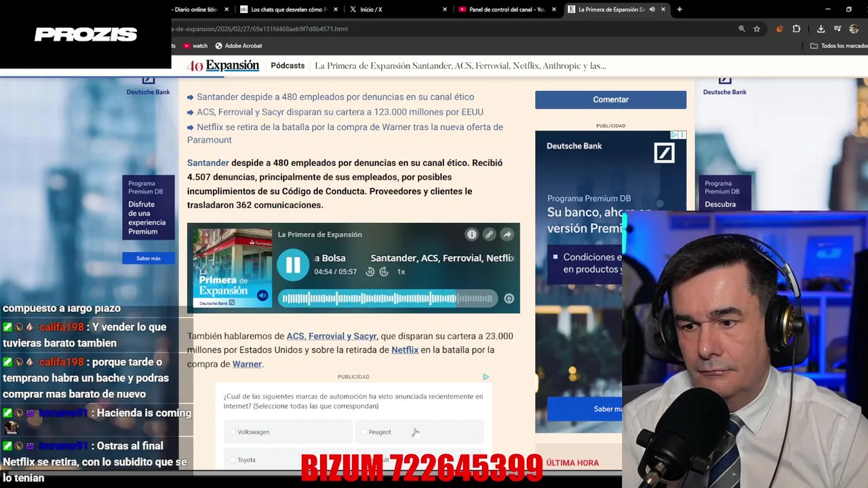Image resolution: width=868 pixels, height=488 pixels.
Task: Open the media control toolbar icon
Action: point(837,29)
